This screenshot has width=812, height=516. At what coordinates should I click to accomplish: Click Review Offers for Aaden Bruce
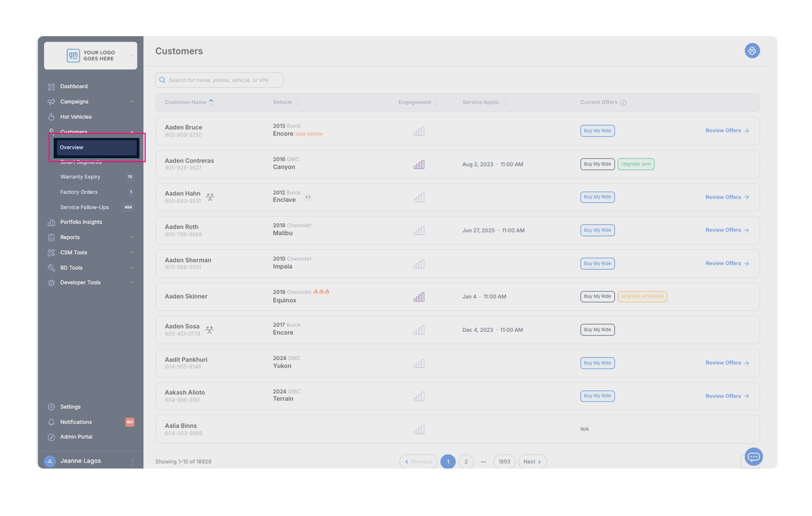click(727, 131)
